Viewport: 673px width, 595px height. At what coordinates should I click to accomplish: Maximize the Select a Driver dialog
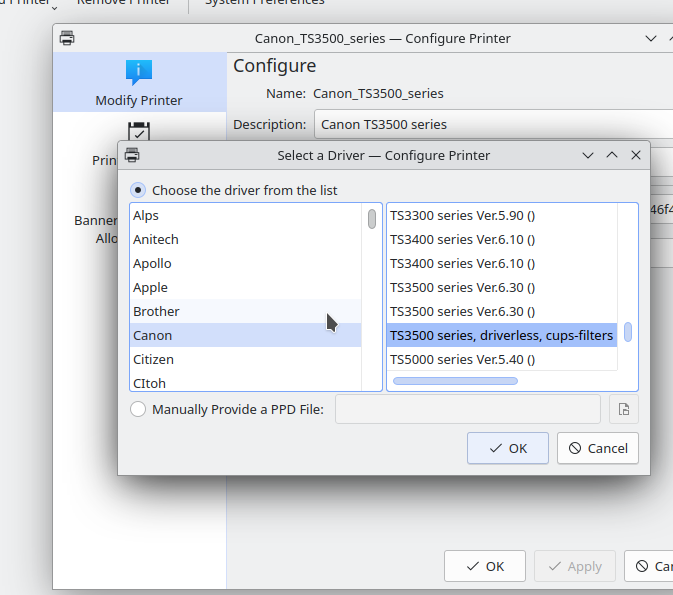611,155
